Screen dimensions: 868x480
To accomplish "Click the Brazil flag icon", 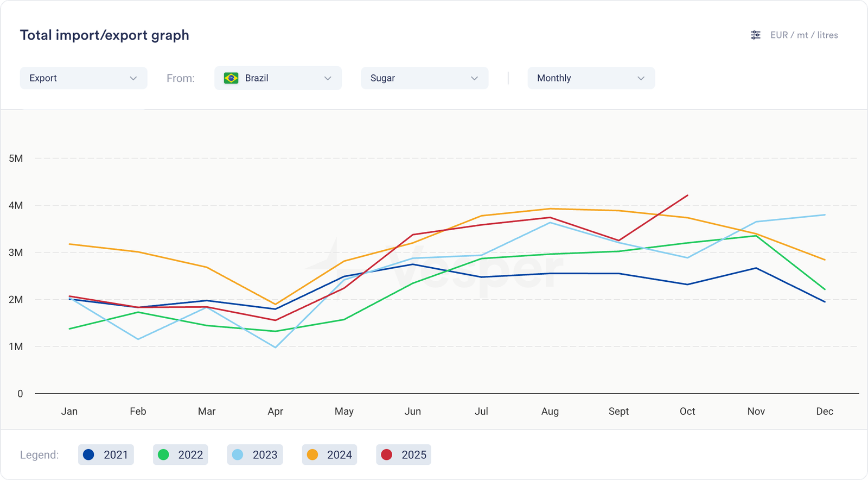I will click(231, 78).
